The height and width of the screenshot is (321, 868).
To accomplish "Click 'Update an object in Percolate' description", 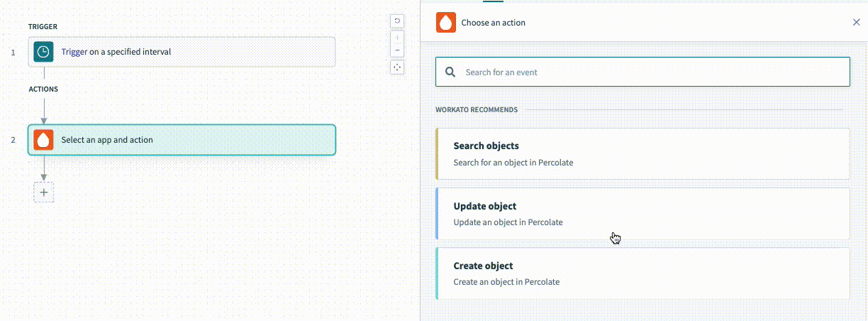I will coord(508,222).
